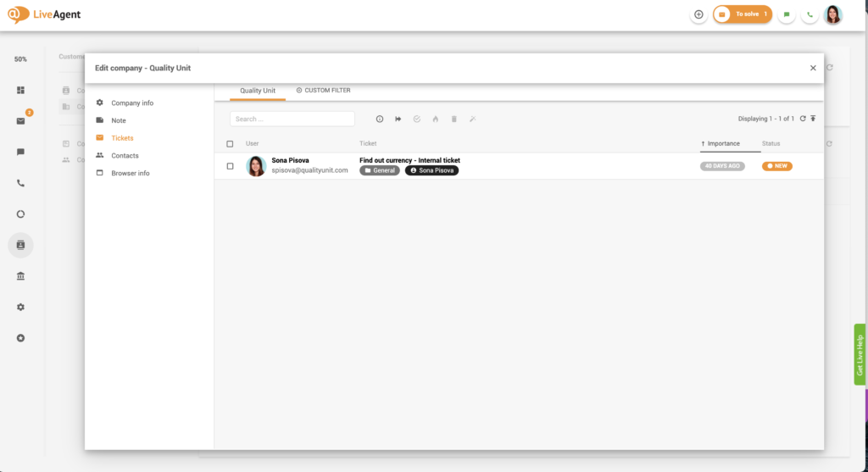Click the ticket search field

(x=292, y=119)
